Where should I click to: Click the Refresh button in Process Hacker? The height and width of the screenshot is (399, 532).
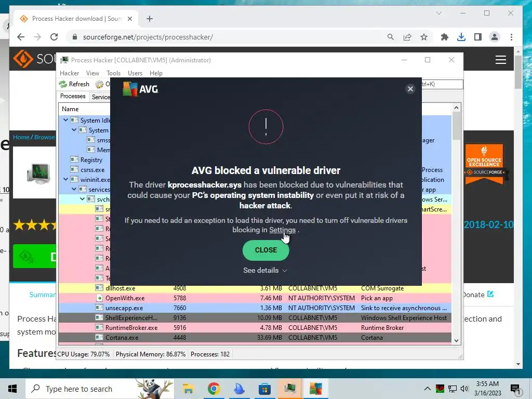pos(74,84)
